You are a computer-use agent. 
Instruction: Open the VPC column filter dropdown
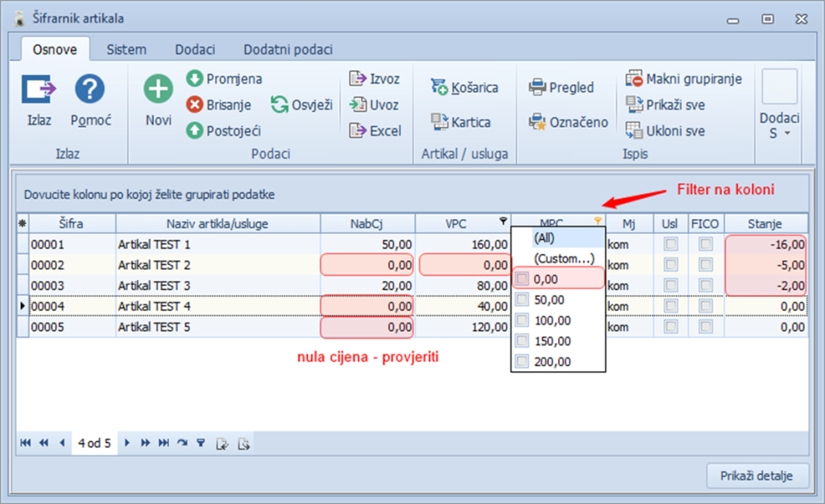(504, 221)
